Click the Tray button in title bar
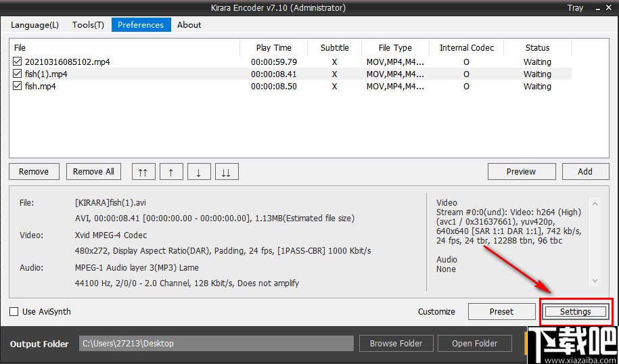 (575, 8)
